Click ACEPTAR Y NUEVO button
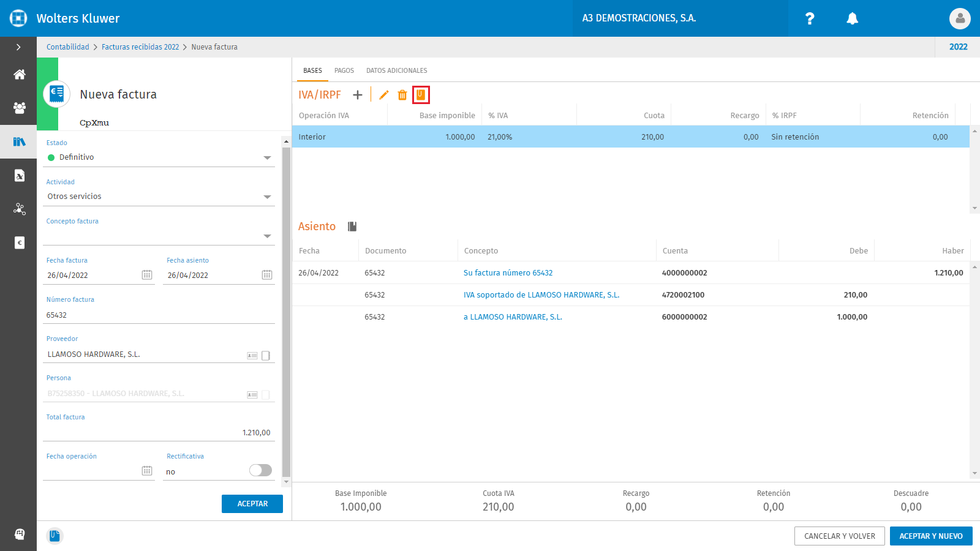The width and height of the screenshot is (980, 551). pyautogui.click(x=931, y=536)
